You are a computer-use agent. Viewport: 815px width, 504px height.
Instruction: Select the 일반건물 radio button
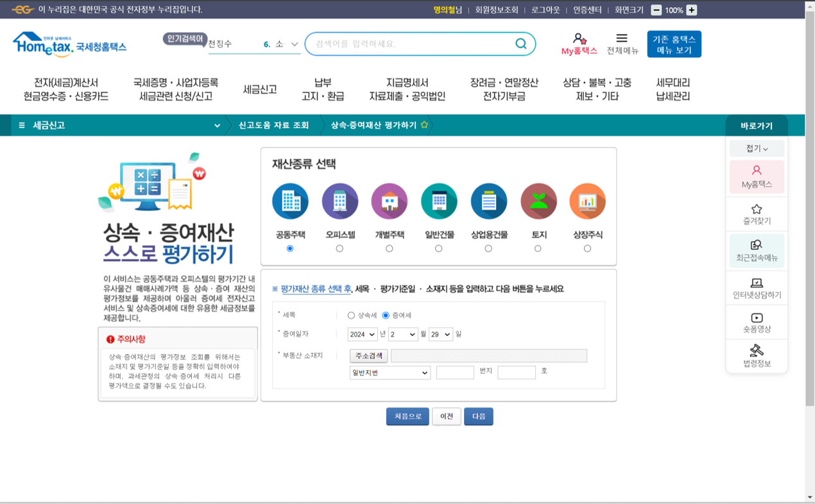pyautogui.click(x=439, y=248)
